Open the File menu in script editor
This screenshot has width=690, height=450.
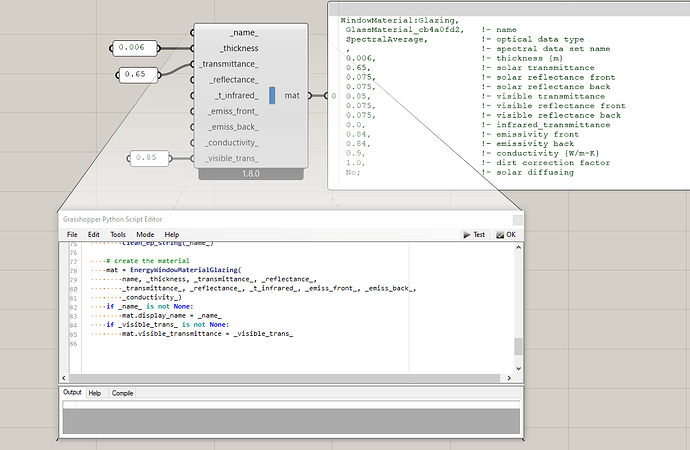(x=72, y=234)
